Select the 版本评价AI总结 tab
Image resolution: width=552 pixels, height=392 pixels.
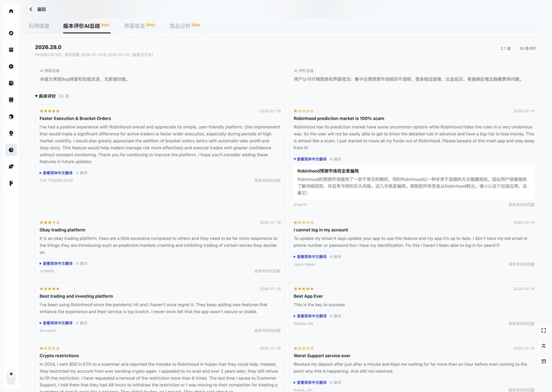(86, 26)
